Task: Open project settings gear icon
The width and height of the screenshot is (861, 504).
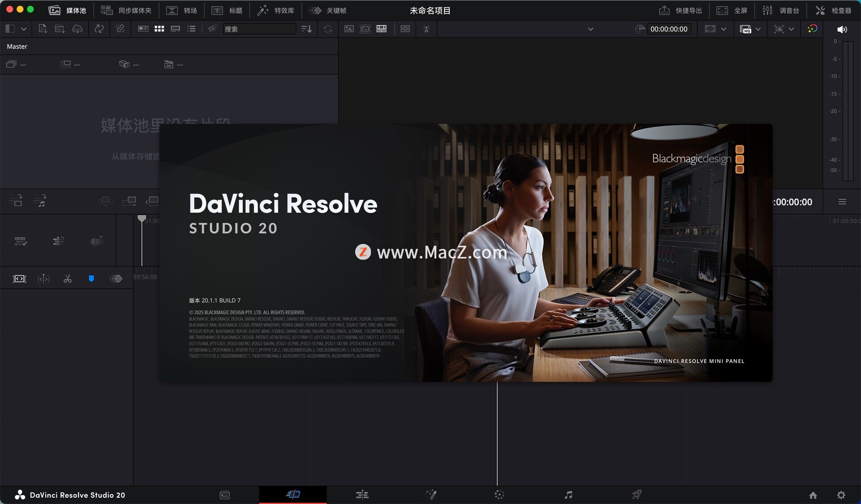Action: pos(841,495)
